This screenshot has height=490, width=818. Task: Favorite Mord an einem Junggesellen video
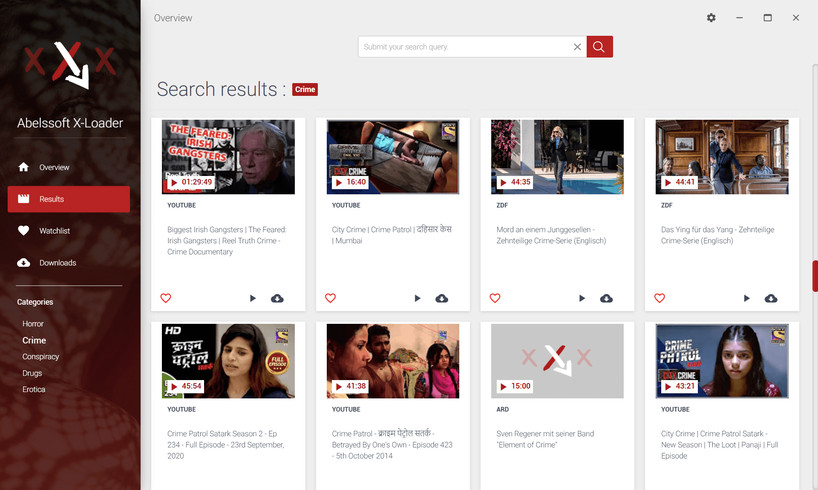495,298
